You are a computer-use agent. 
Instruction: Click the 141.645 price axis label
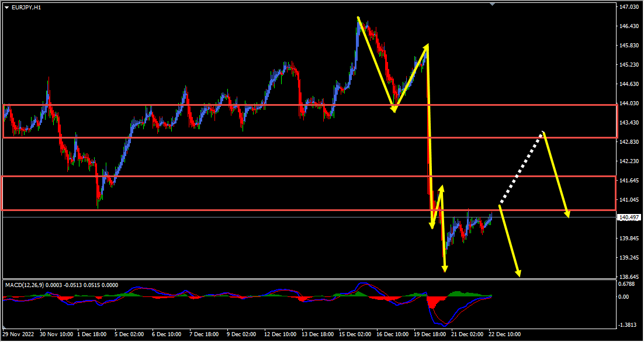click(x=628, y=181)
